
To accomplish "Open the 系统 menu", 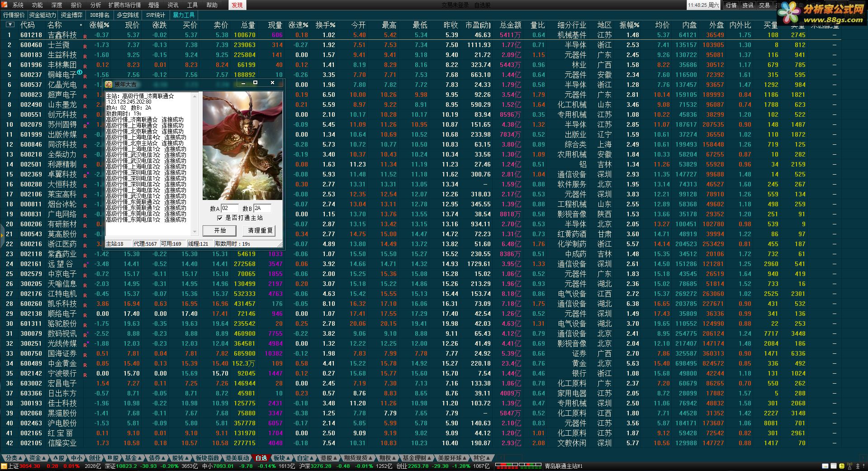I will [x=18, y=5].
